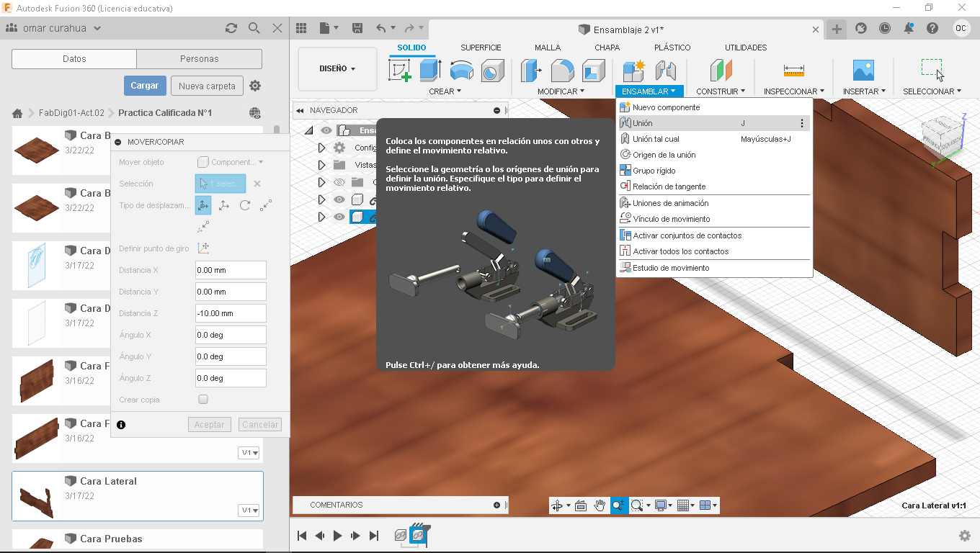Image resolution: width=980 pixels, height=553 pixels.
Task: Select the Extrude tool icon
Action: pyautogui.click(x=430, y=71)
